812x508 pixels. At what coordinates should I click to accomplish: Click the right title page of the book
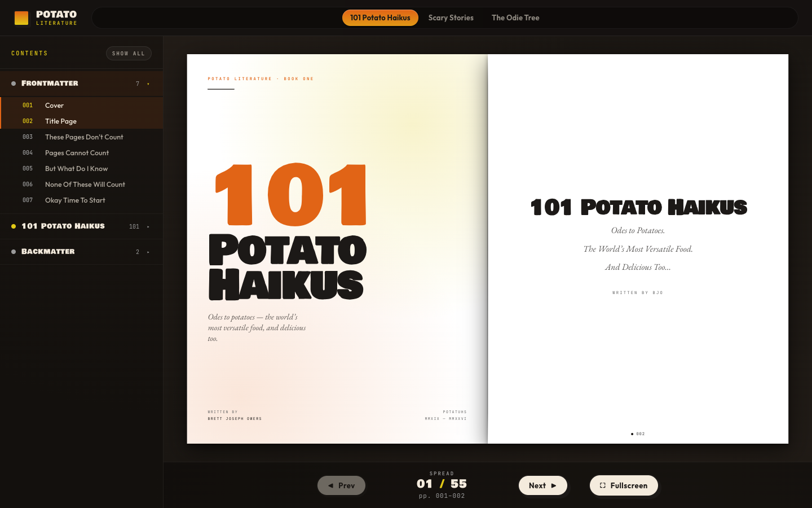638,249
